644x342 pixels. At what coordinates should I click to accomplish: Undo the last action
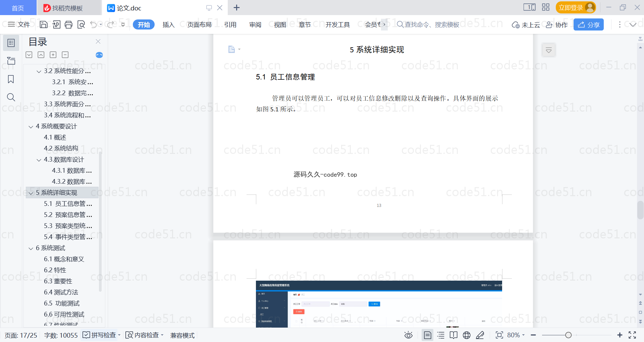click(94, 24)
